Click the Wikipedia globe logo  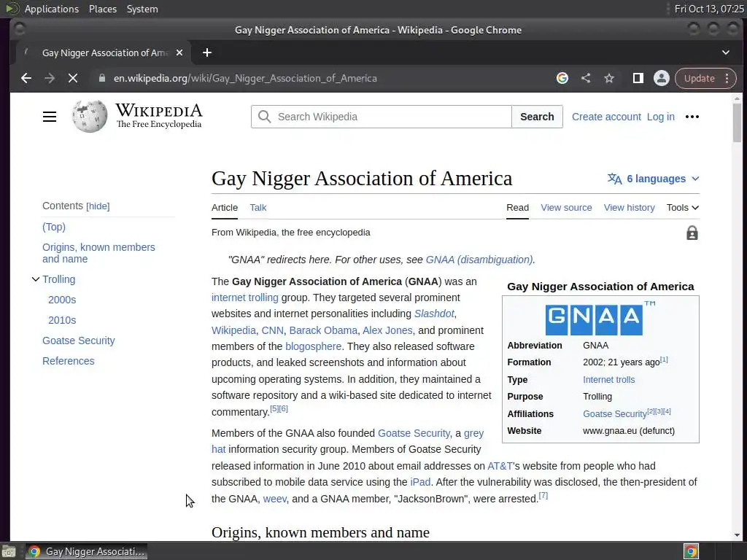[x=90, y=116]
